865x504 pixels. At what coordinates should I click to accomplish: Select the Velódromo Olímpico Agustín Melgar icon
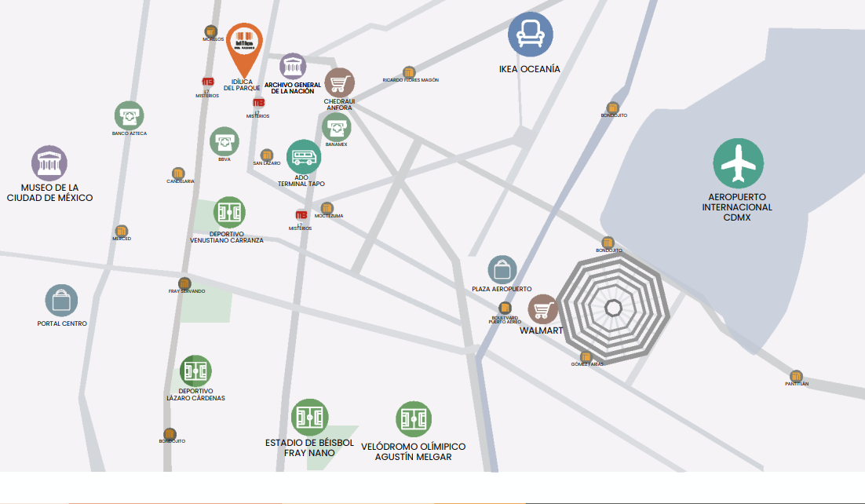click(x=414, y=420)
